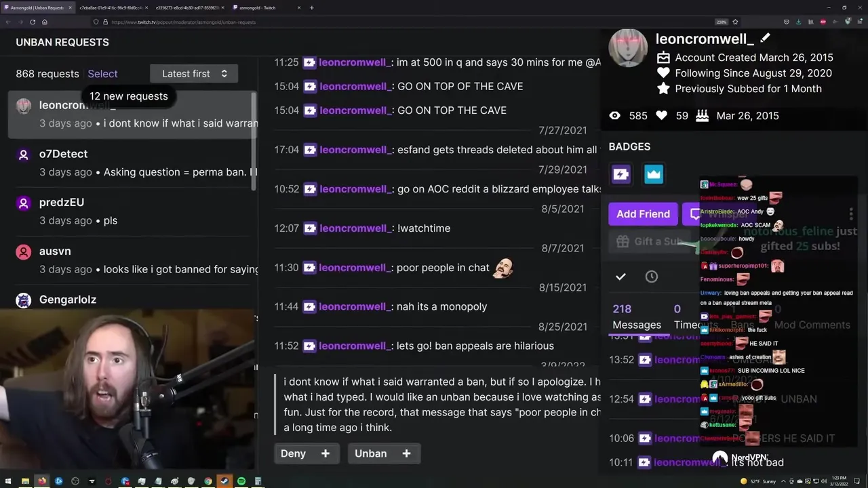Click the Add Friend button

click(x=643, y=213)
